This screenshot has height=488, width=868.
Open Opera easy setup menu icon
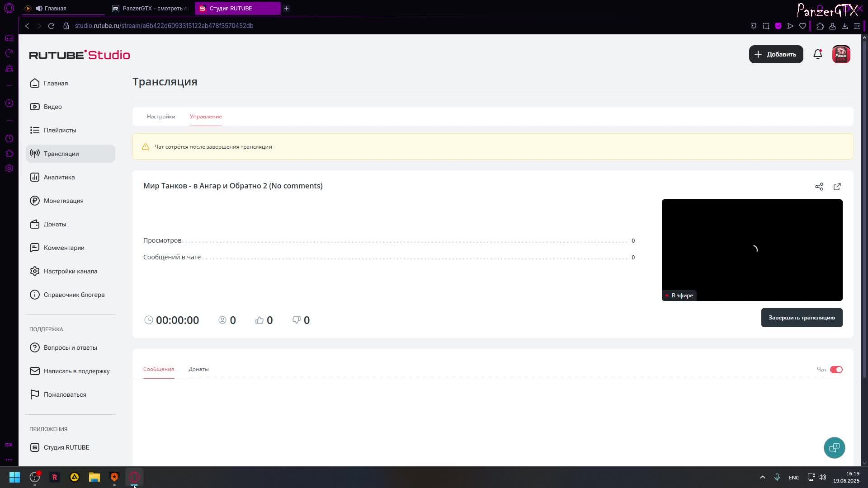coord(856,26)
